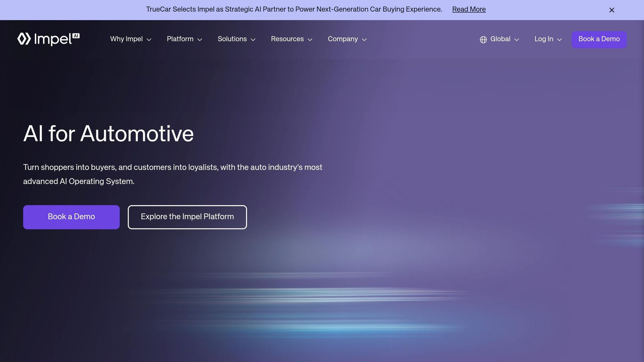
Task: Click the chevron arrow beside Platform
Action: 200,40
